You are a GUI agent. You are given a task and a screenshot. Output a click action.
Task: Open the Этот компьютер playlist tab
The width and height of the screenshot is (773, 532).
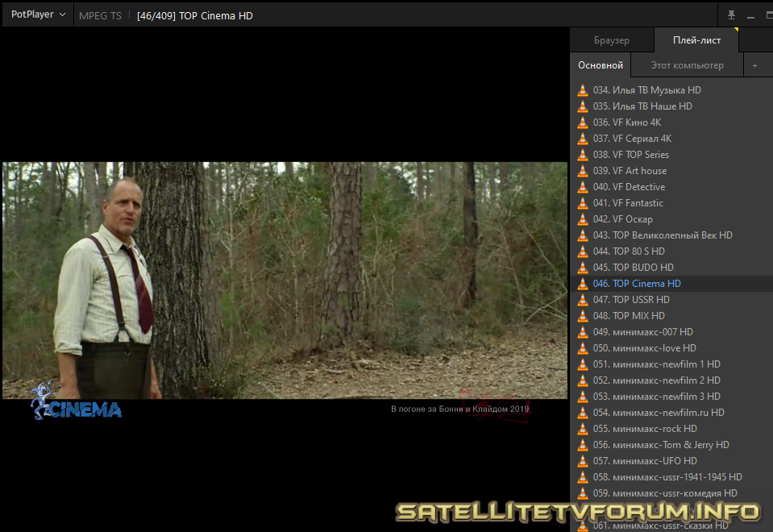point(687,65)
